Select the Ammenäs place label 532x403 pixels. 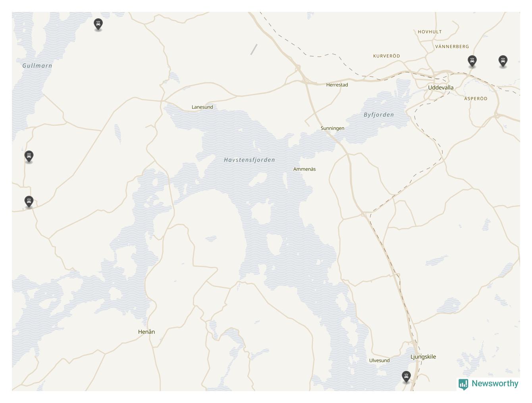coord(305,169)
